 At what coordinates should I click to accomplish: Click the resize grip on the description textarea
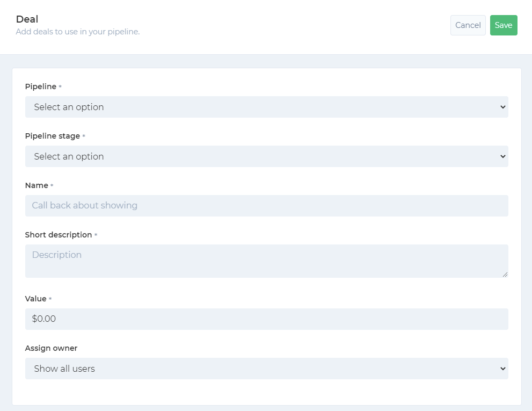505,275
